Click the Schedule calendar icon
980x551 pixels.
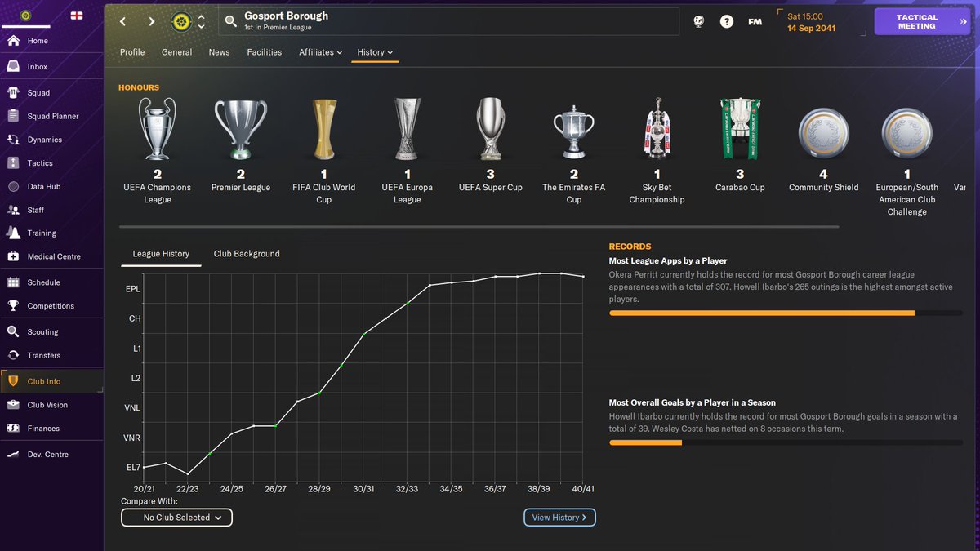[13, 282]
